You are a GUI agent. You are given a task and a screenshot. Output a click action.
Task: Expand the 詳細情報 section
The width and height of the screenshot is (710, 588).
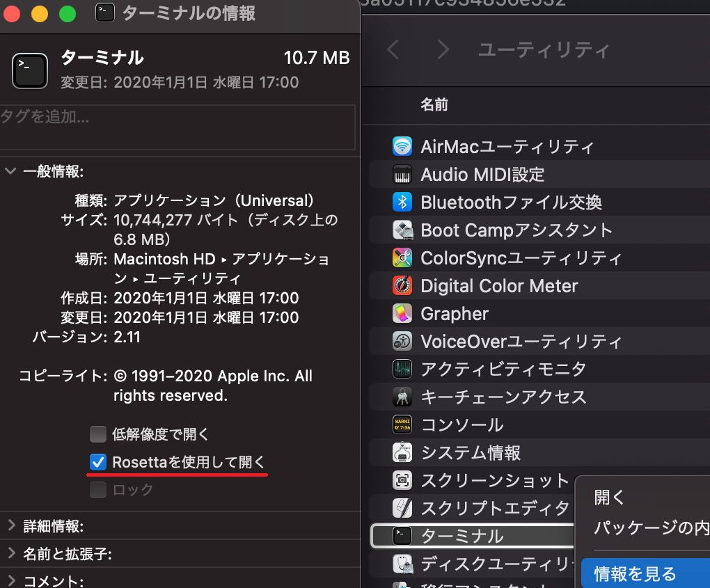[x=11, y=525]
